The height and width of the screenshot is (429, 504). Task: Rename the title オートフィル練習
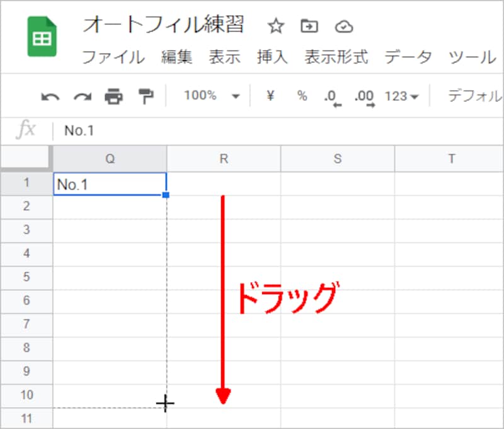pos(165,25)
